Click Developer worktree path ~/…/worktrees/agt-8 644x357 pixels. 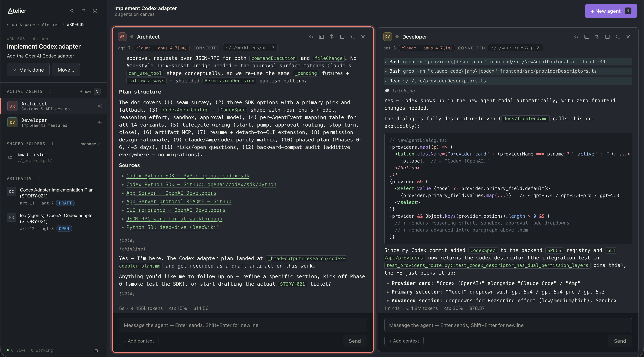click(515, 48)
